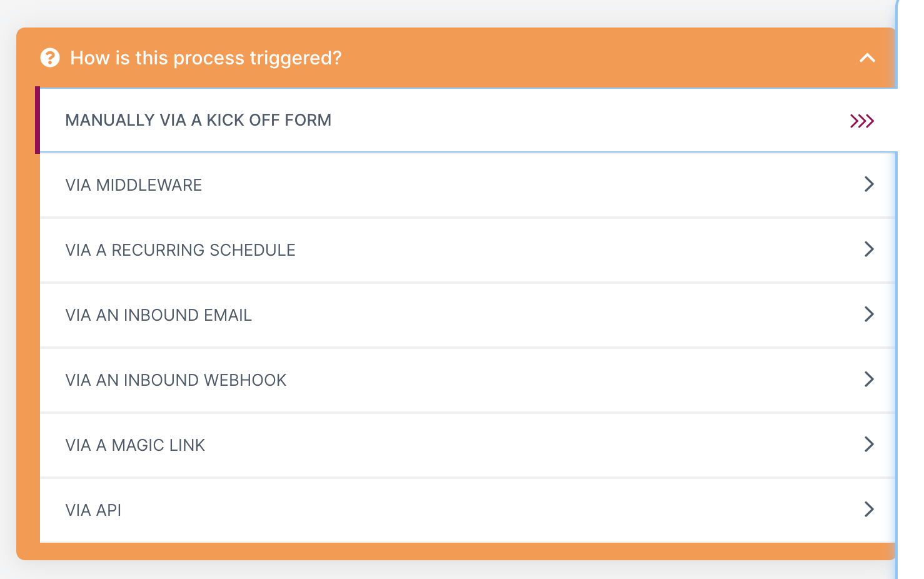Expand the Inbound Email row arrow

[x=868, y=315]
